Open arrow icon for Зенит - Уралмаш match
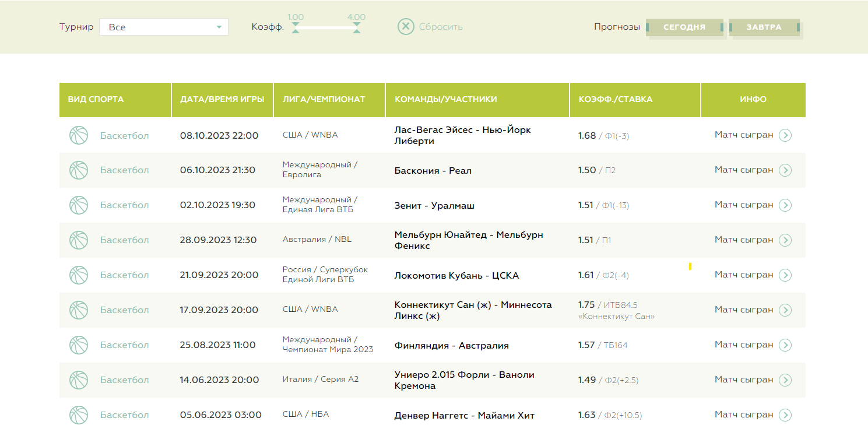This screenshot has width=868, height=432. [x=785, y=205]
